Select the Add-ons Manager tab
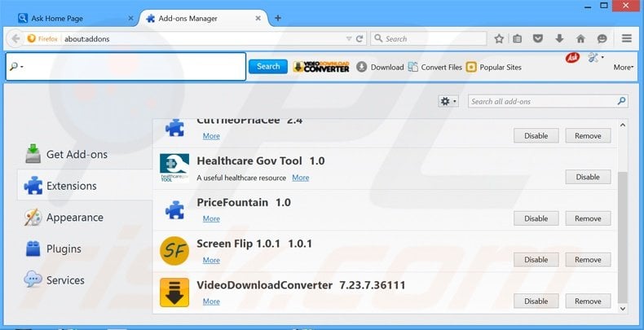The width and height of the screenshot is (644, 330). coord(205,19)
